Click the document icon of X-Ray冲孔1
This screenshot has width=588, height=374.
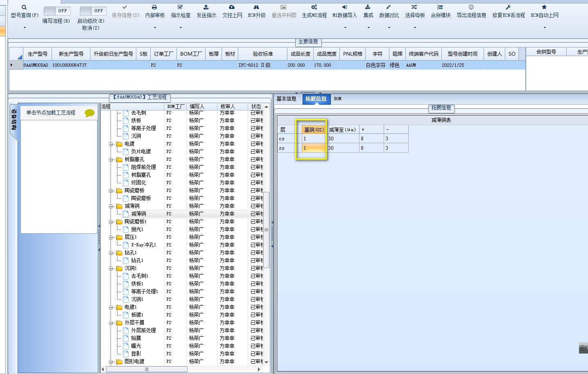126,245
